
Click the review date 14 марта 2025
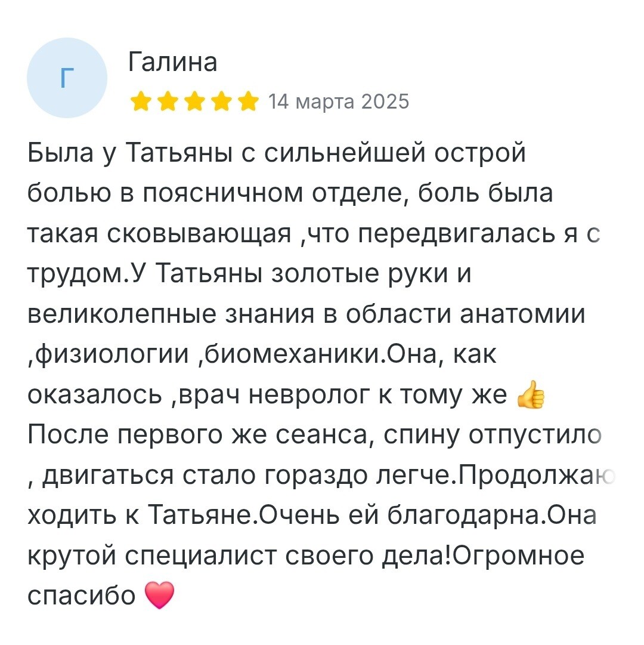[339, 101]
